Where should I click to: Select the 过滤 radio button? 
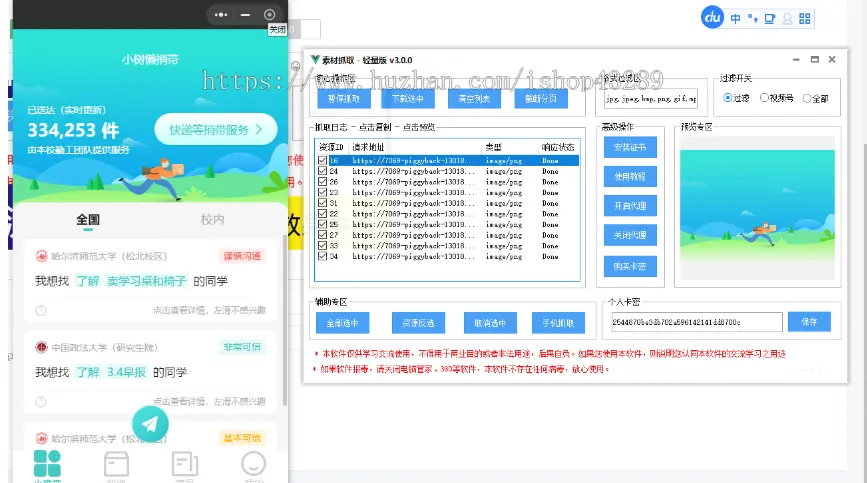728,98
